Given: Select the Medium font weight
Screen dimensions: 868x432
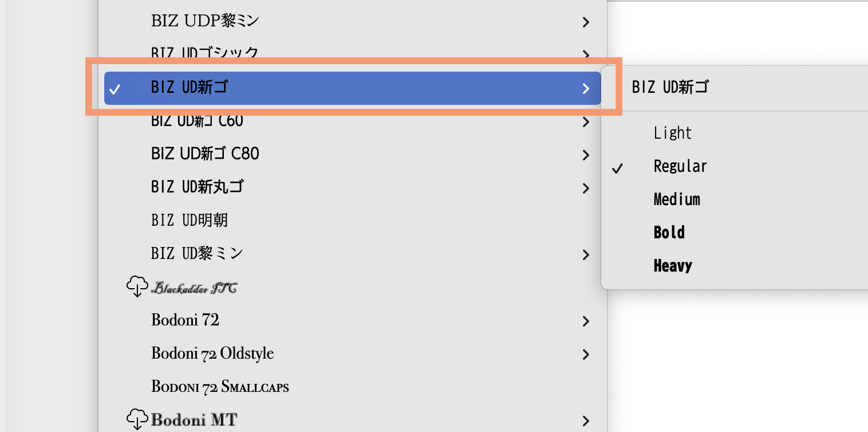Looking at the screenshot, I should (x=677, y=199).
